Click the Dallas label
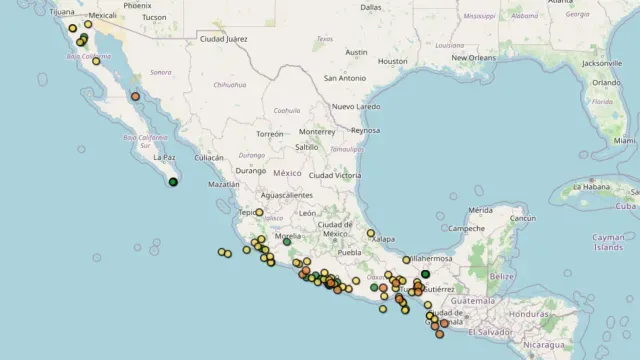Screen dimensions: 640x360 (371, 7)
